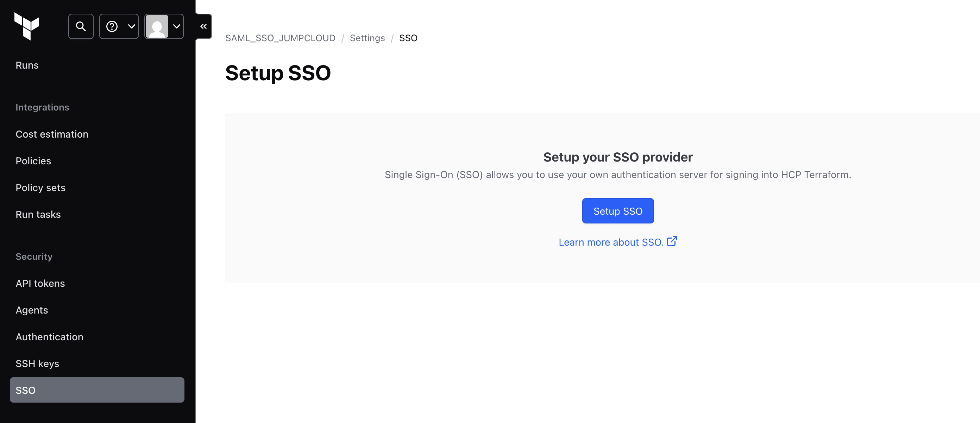Open the Policies page
The width and height of the screenshot is (980, 423).
(33, 160)
